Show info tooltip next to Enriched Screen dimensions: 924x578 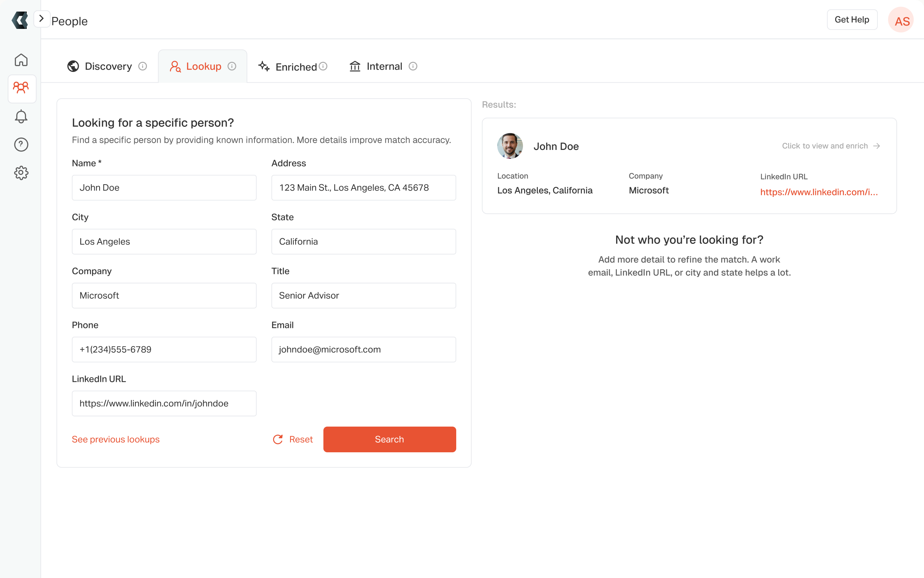click(x=323, y=66)
